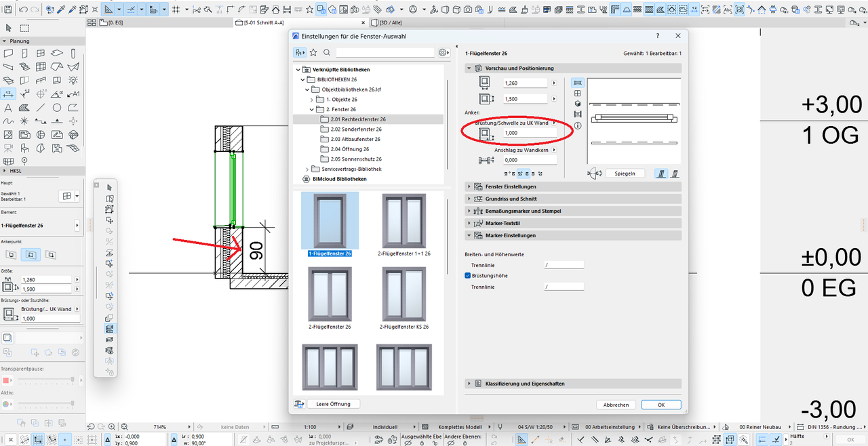Image resolution: width=868 pixels, height=446 pixels.
Task: Select the 2.02 Sonderfenster 26 folder
Action: [x=356, y=129]
